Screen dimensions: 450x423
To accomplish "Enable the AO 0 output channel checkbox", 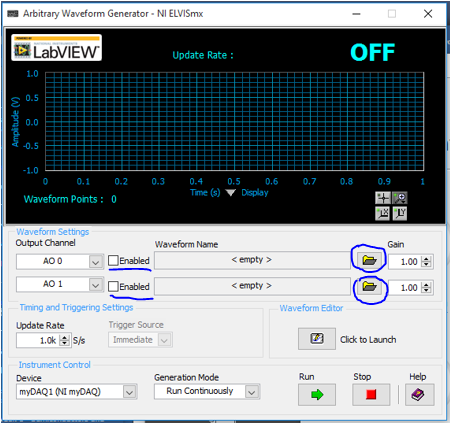I will 113,260.
